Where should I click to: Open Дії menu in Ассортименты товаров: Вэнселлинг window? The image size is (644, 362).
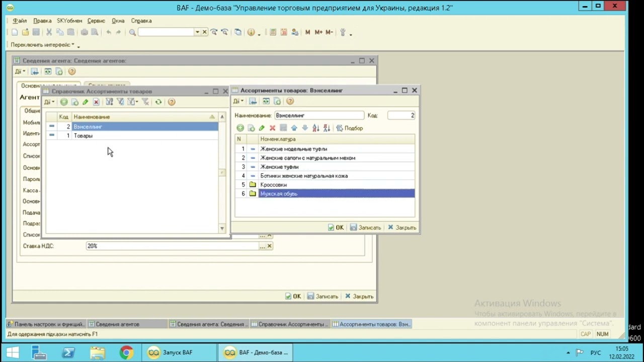click(x=238, y=102)
